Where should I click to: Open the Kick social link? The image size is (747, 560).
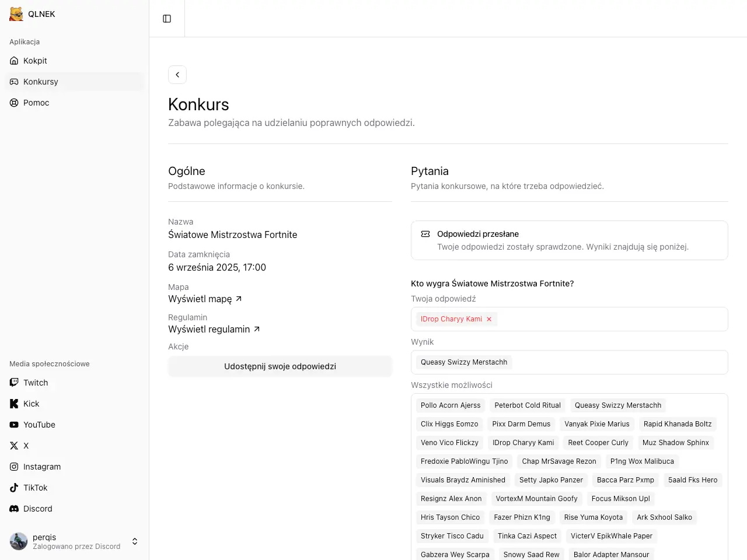coord(31,404)
